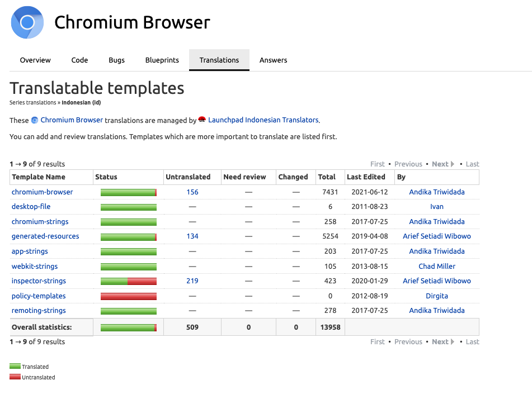This screenshot has height=404, width=532.
Task: Click the inspector-strings status progress bar
Action: 129,281
